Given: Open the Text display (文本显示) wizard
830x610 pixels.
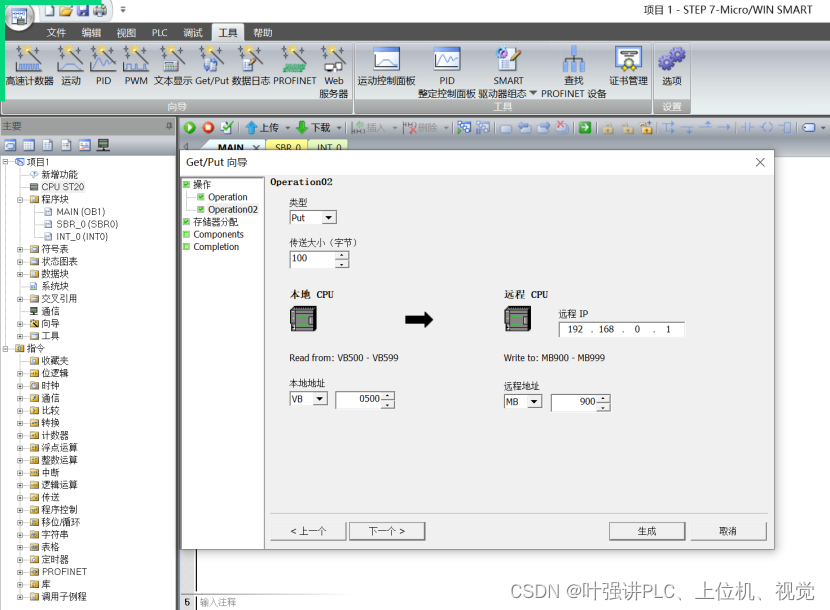Looking at the screenshot, I should [173, 65].
